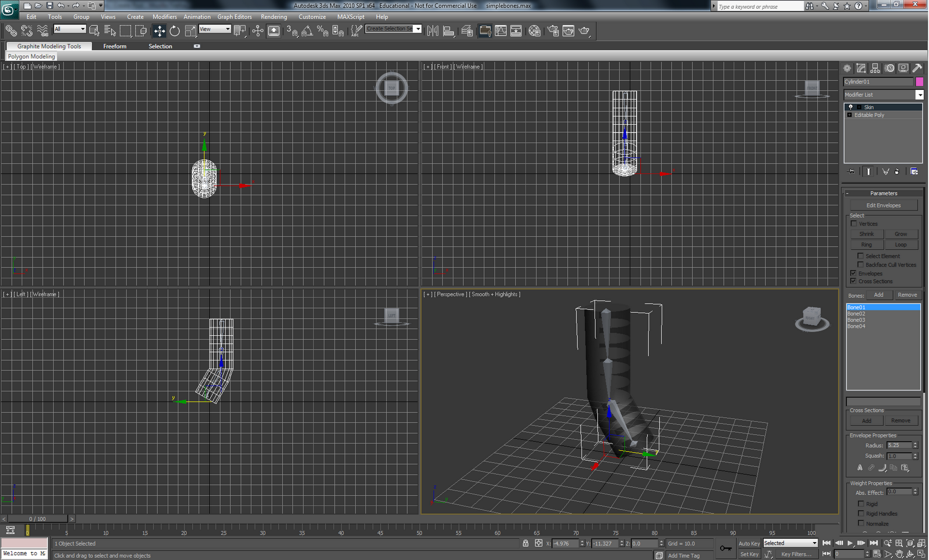This screenshot has width=929, height=560.
Task: Click the Auto Key button
Action: 749,544
